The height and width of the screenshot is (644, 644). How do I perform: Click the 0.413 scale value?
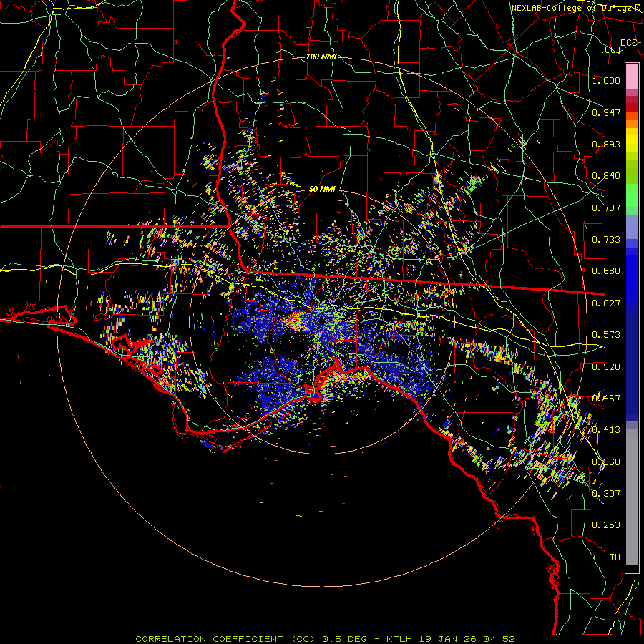click(x=606, y=430)
